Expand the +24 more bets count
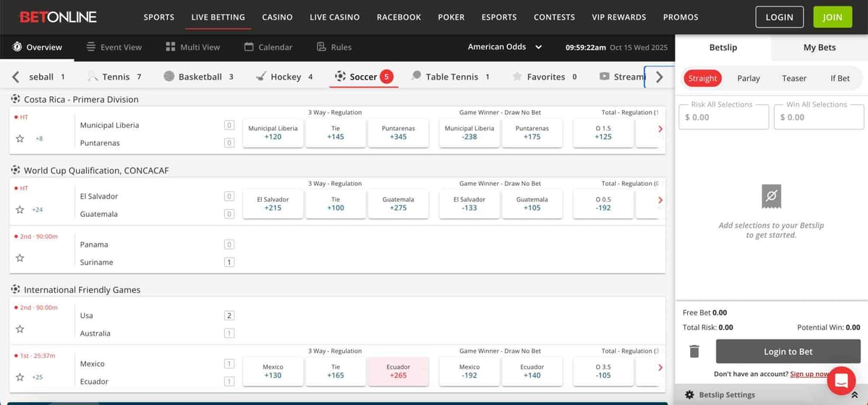The height and width of the screenshot is (405, 868). click(38, 210)
